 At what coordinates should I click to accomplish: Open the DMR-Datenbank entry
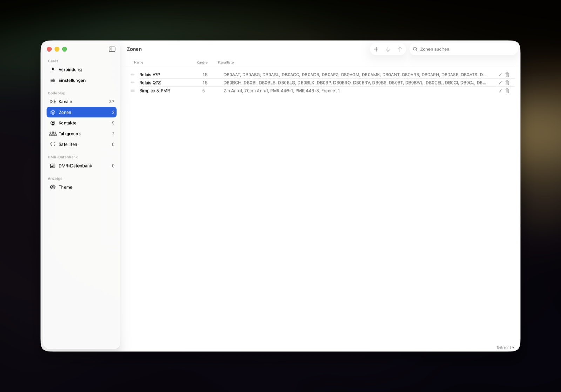pos(81,166)
